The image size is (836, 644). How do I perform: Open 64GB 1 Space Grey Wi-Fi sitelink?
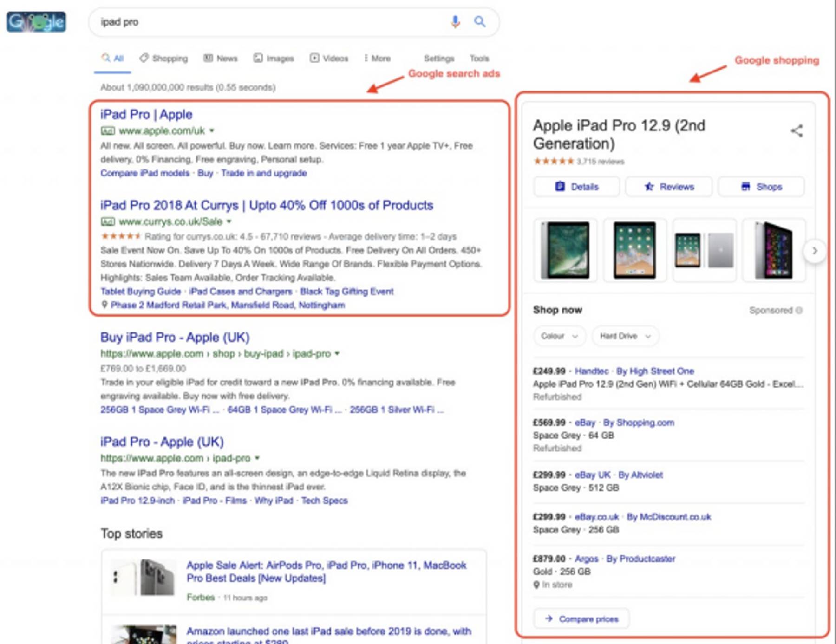click(284, 410)
